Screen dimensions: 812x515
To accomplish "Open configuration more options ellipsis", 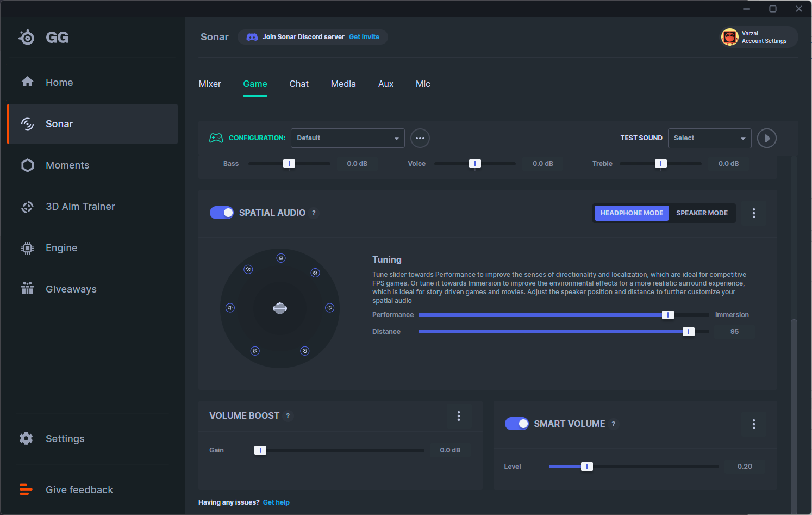I will [420, 138].
